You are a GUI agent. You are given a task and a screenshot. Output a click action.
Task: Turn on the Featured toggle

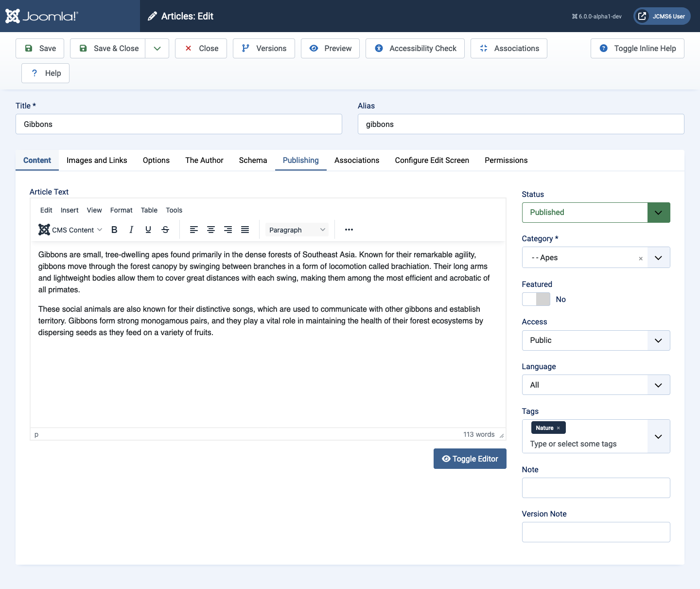point(536,299)
